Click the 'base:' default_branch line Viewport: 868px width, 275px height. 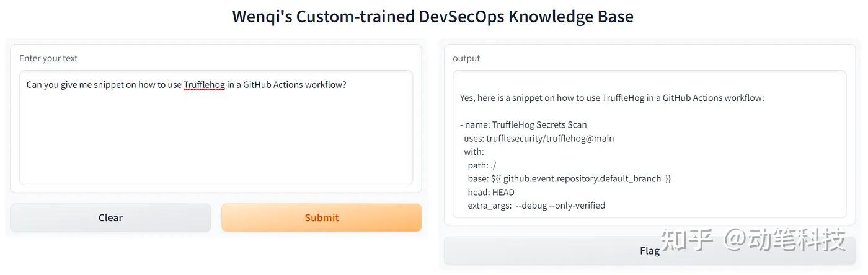point(569,178)
